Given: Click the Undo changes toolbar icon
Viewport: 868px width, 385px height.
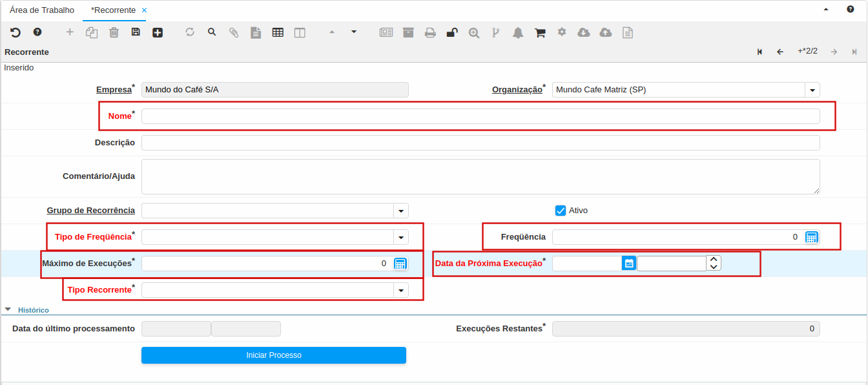Looking at the screenshot, I should [15, 32].
